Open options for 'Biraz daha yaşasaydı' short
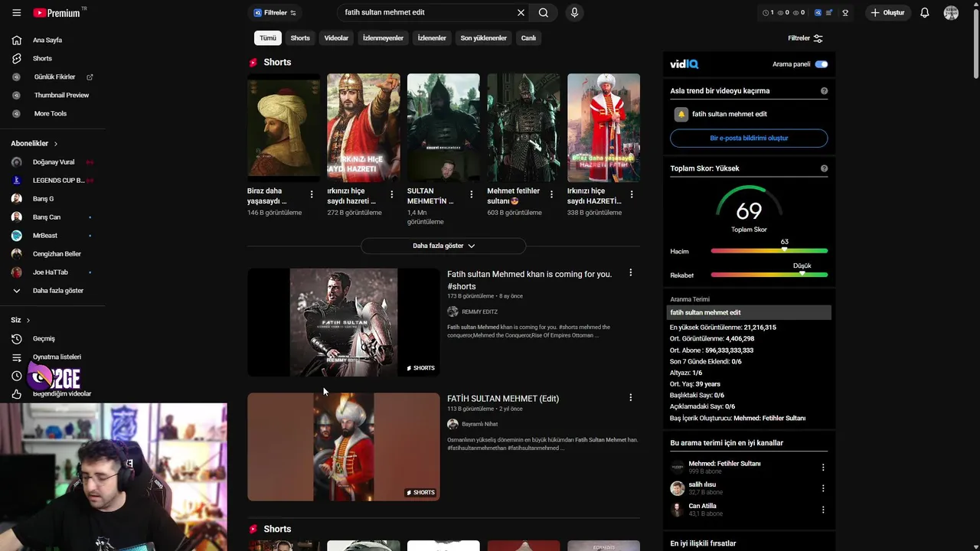Viewport: 980px width, 551px height. pyautogui.click(x=312, y=194)
